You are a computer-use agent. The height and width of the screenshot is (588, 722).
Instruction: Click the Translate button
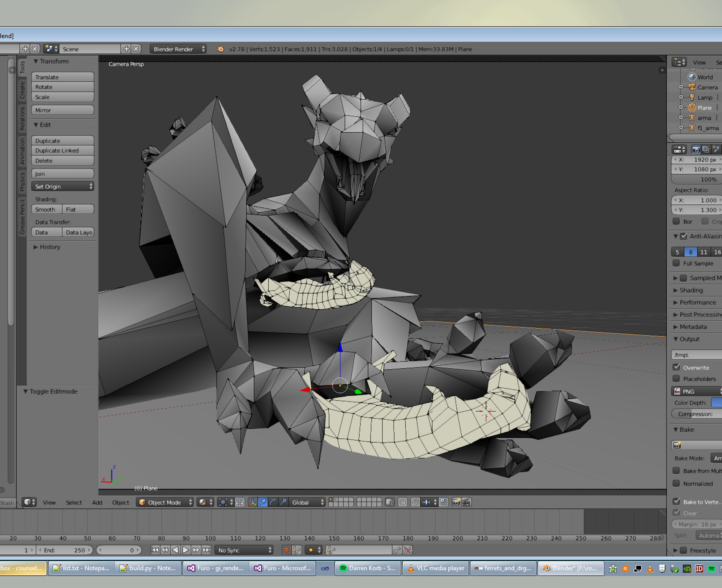(63, 77)
